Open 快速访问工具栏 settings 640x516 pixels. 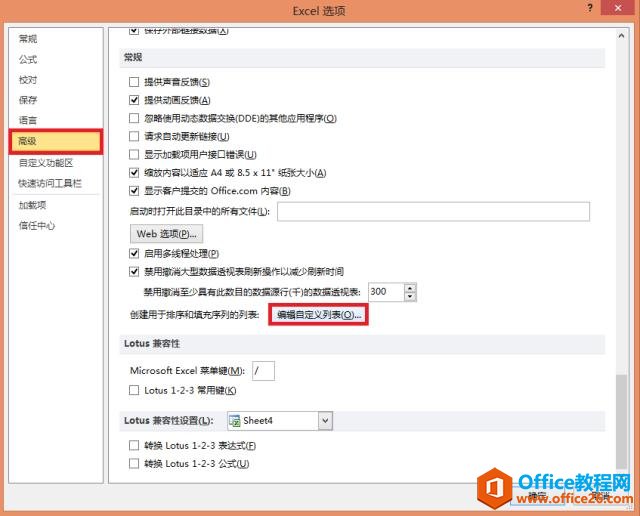tap(50, 183)
